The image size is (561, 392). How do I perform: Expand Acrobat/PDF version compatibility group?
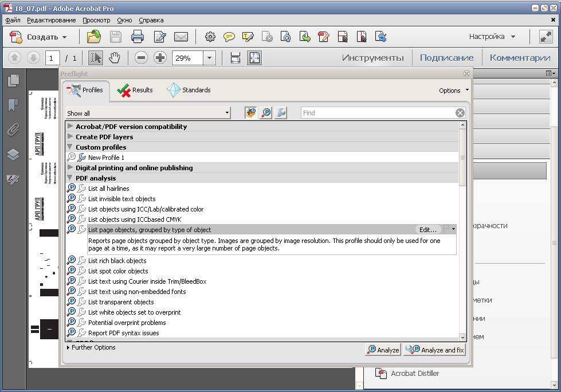pyautogui.click(x=70, y=126)
